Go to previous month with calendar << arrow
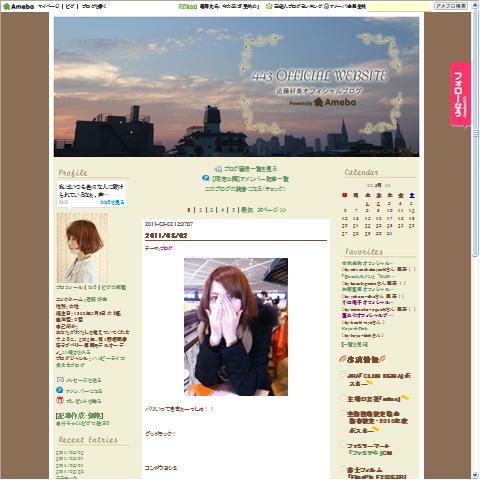Screen dimensions: 480x480 point(370,185)
